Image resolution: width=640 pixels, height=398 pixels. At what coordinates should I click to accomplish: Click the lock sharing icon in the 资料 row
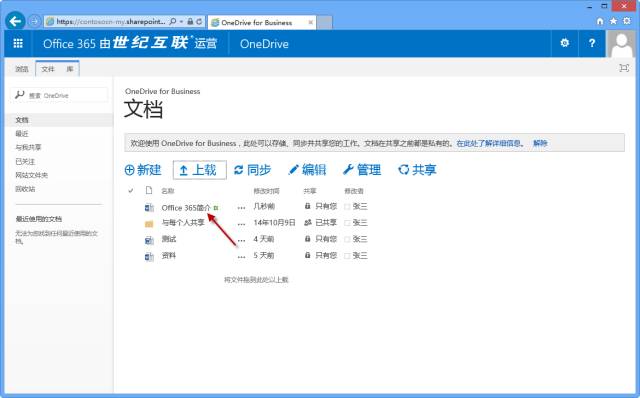coord(307,255)
